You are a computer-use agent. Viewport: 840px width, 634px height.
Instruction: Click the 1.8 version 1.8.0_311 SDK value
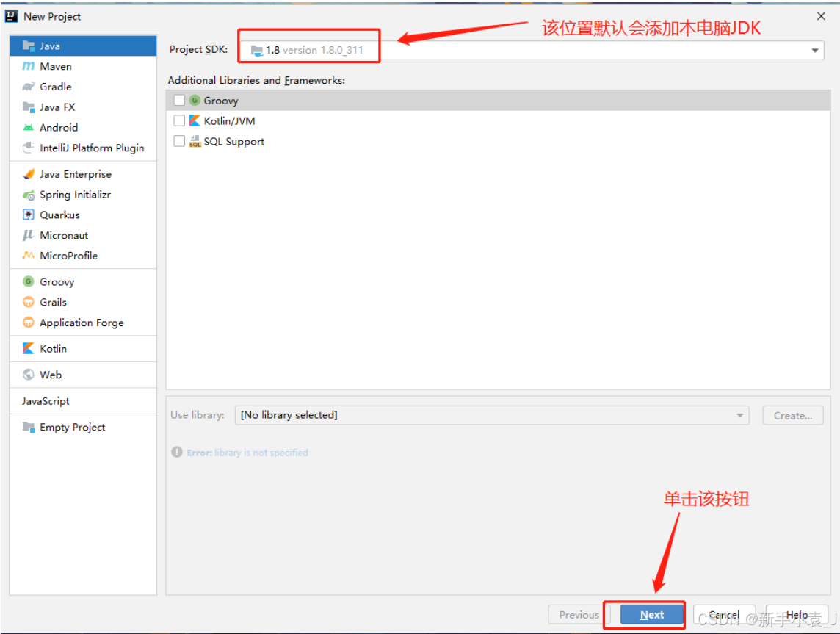point(314,51)
